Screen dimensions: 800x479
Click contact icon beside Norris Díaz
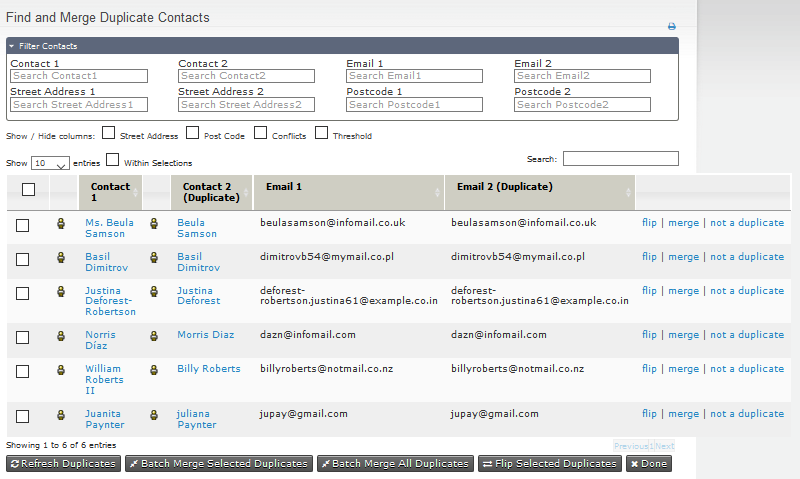(61, 335)
